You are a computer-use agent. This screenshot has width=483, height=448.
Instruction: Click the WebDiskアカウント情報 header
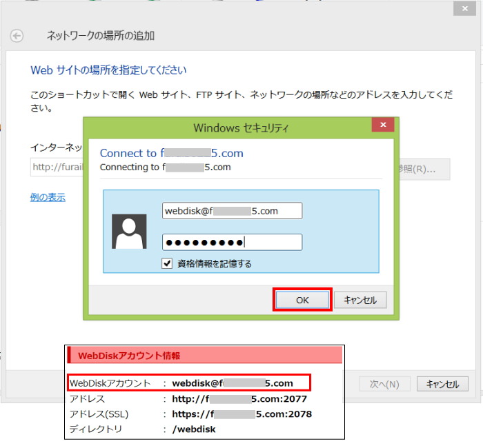click(204, 356)
